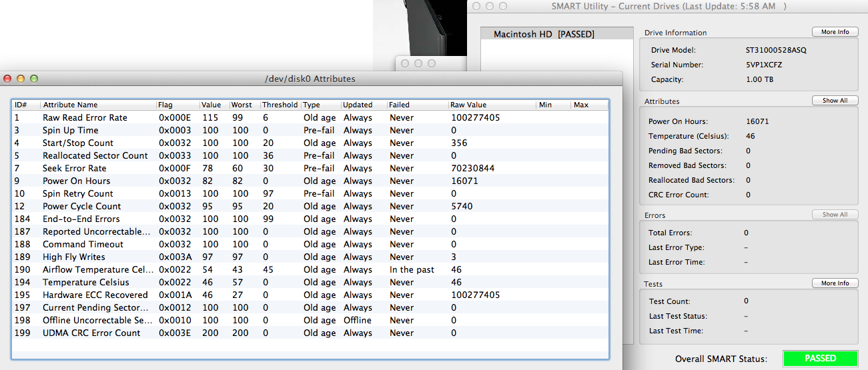This screenshot has height=370, width=868.
Task: Click the Raw Value column header
Action: point(492,105)
